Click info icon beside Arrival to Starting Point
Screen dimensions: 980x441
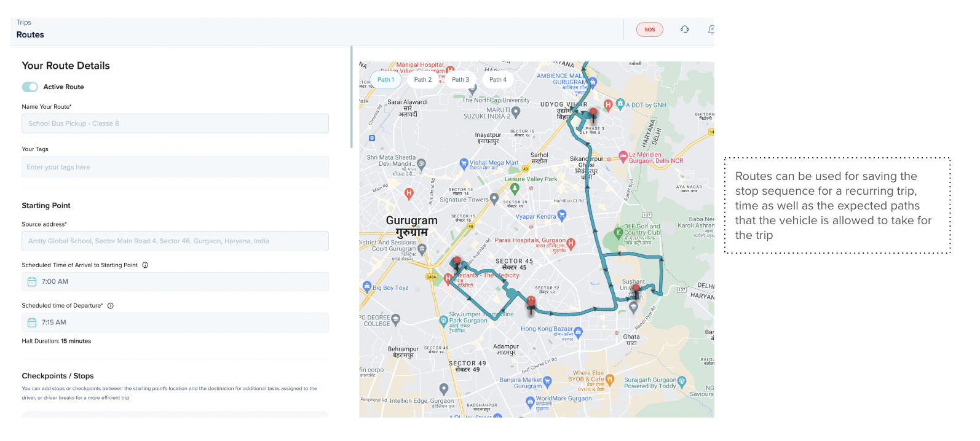click(x=145, y=265)
